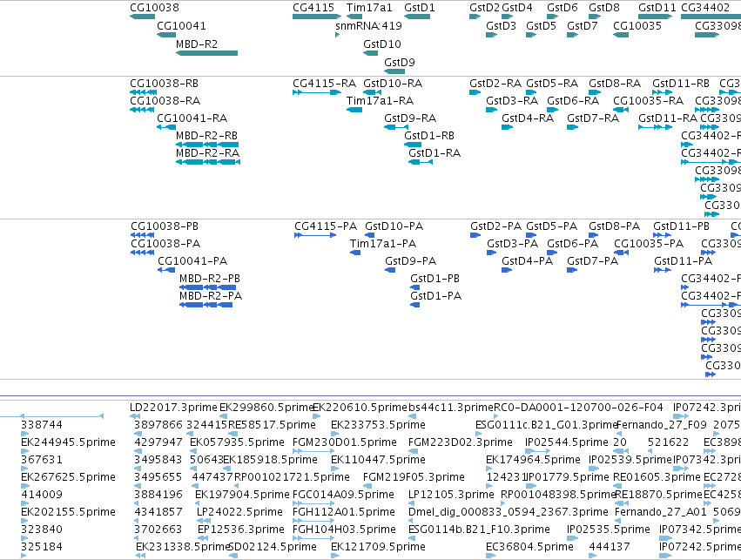Screen dimensions: 741x560
Task: Select the SD02124.5prime EST label
Action: click(x=273, y=547)
